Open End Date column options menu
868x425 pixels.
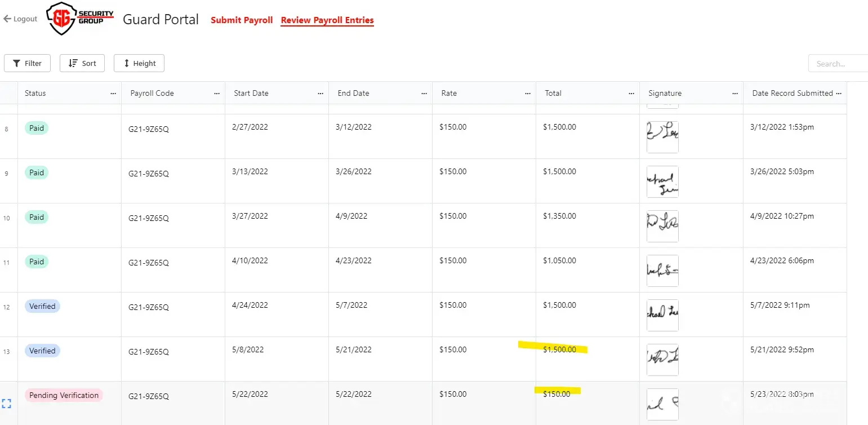pos(424,94)
